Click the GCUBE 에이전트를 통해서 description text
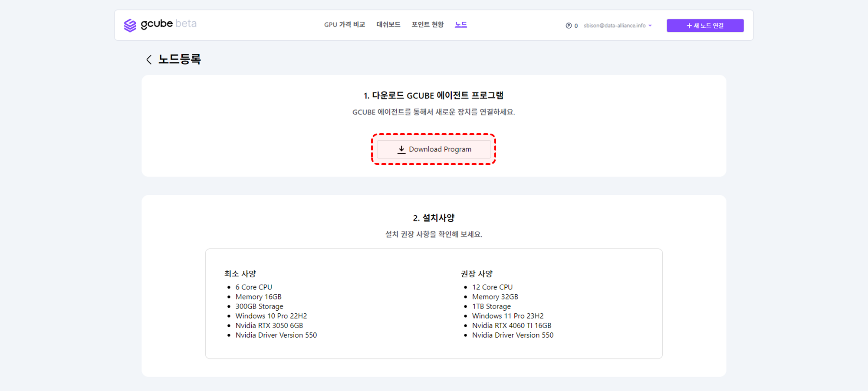The width and height of the screenshot is (868, 391). click(x=434, y=112)
